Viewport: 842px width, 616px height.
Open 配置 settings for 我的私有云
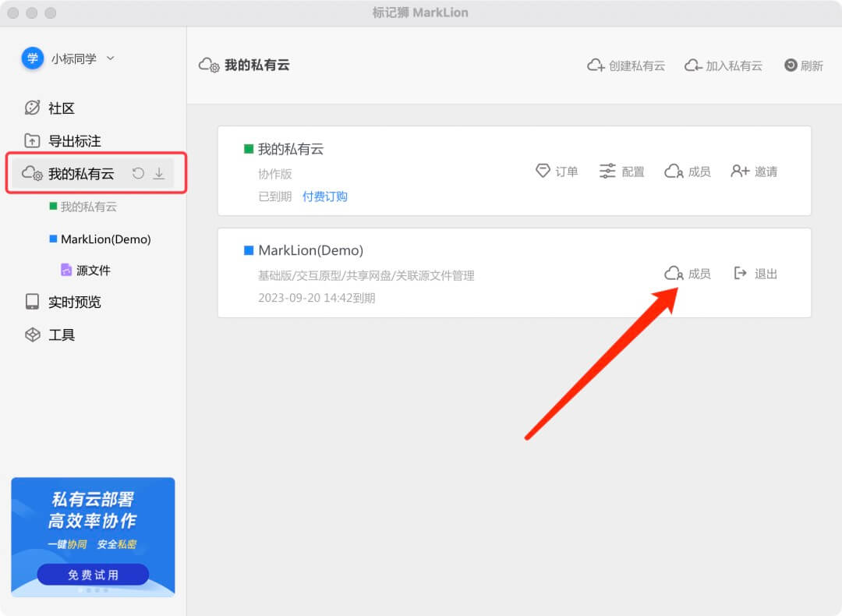point(622,172)
